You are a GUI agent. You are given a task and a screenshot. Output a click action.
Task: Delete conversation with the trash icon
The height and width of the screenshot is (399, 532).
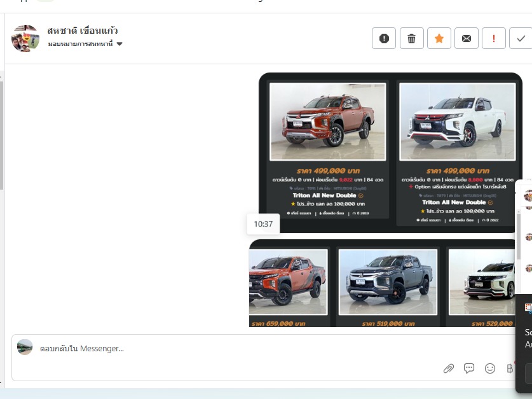tap(412, 38)
